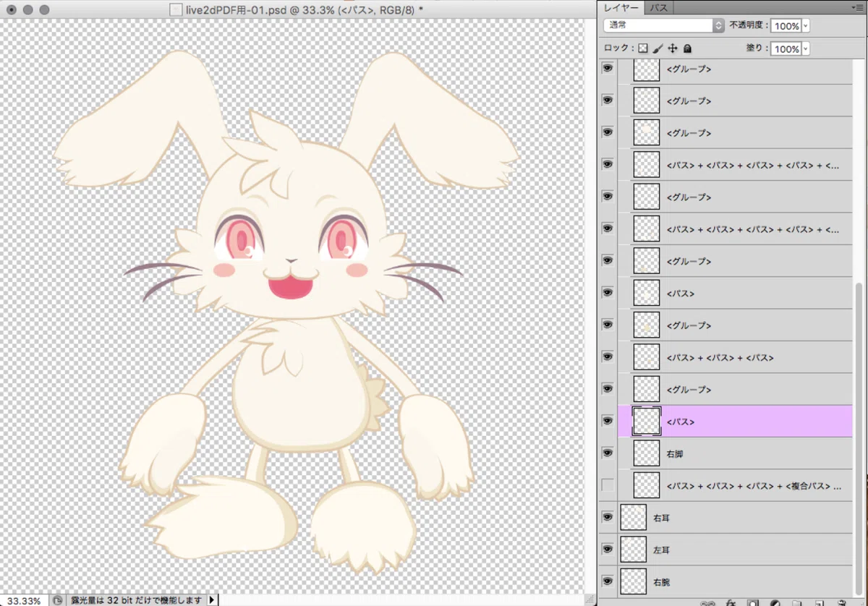Open the 塗り fill dropdown arrow
868x606 pixels.
point(806,49)
